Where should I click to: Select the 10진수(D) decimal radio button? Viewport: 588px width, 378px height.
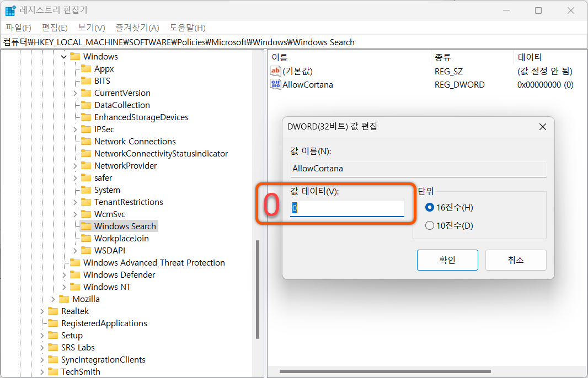pyautogui.click(x=430, y=225)
